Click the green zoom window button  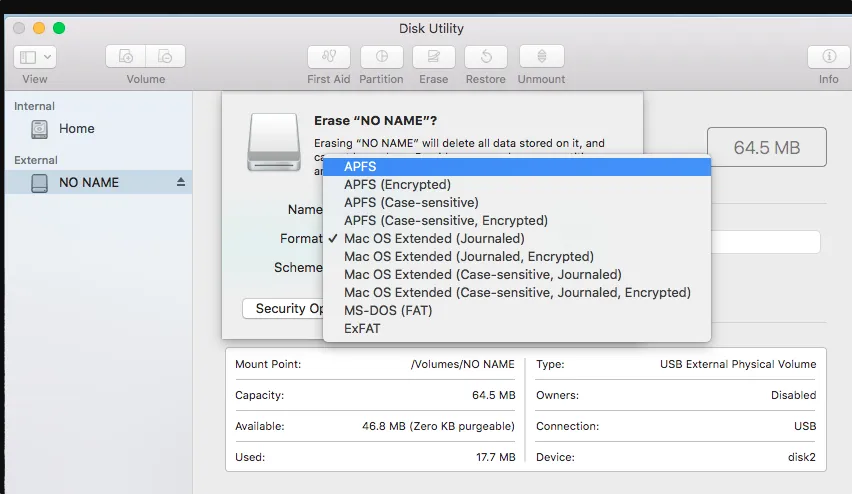(59, 28)
